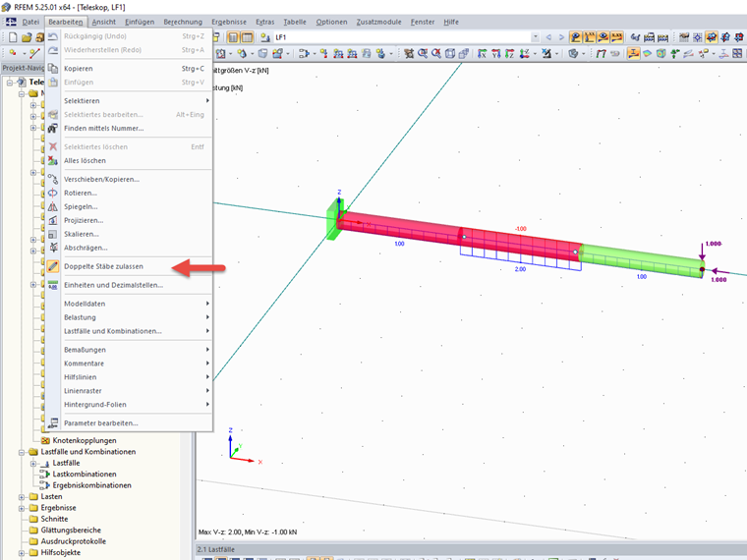The height and width of the screenshot is (560, 747).
Task: Open the Hintergrund-Folien submenu
Action: pos(129,405)
